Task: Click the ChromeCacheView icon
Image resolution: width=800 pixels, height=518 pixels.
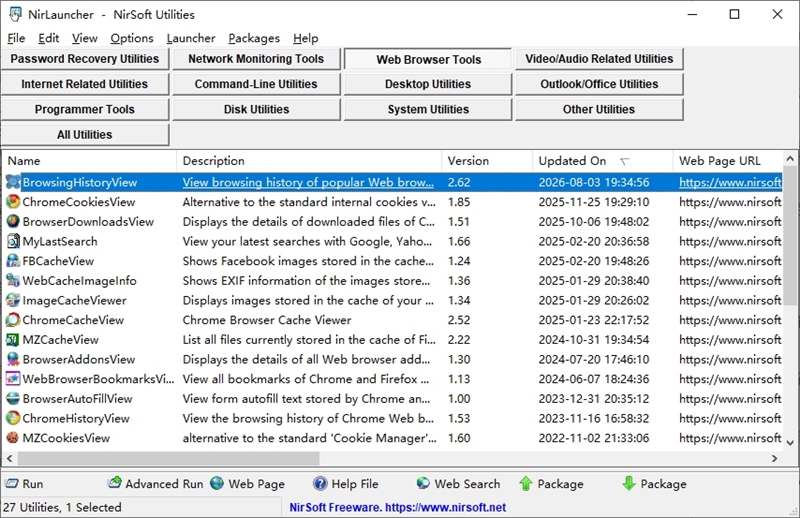Action: [x=13, y=320]
